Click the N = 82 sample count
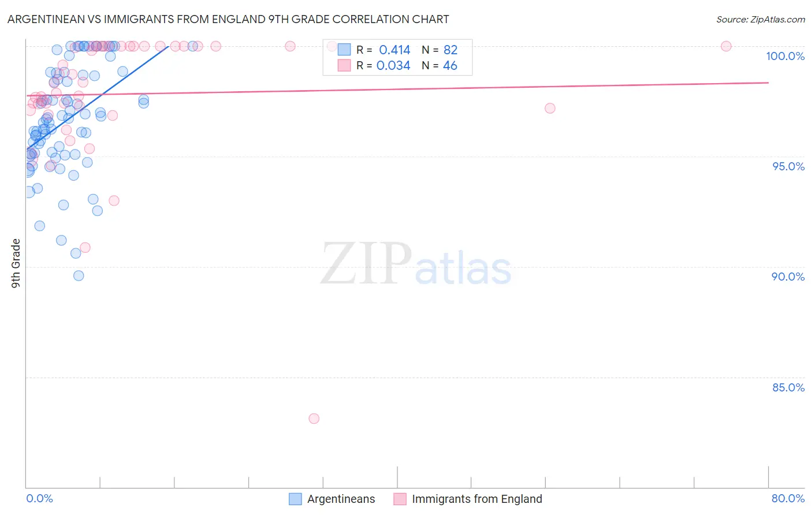812x515 pixels. tap(439, 50)
